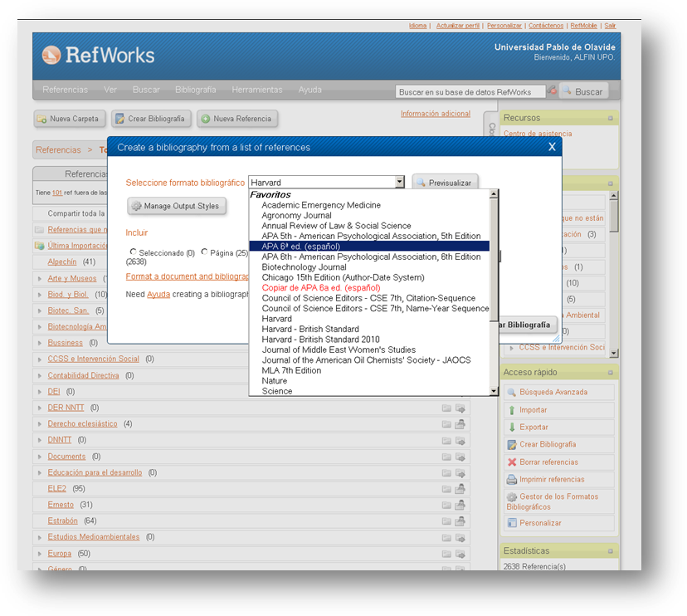Click the Personalizar panel layout icon
This screenshot has height=616, width=687.
click(x=511, y=523)
